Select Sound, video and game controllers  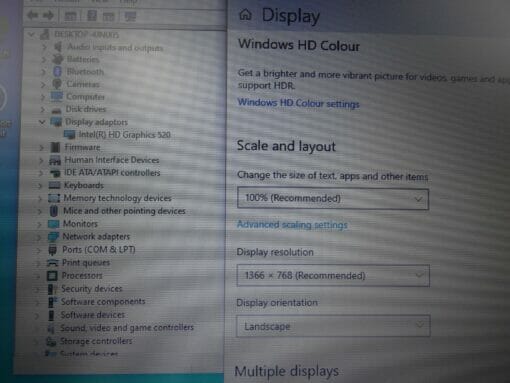[x=127, y=328]
